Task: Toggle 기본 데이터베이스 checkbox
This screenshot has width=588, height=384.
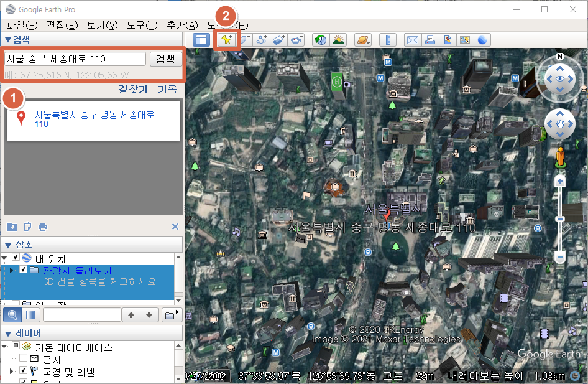Action: click(16, 345)
